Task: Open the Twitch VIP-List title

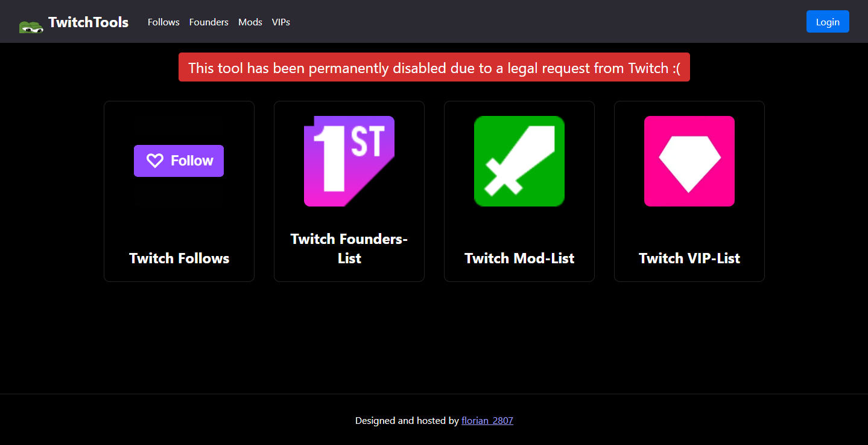Action: click(689, 258)
